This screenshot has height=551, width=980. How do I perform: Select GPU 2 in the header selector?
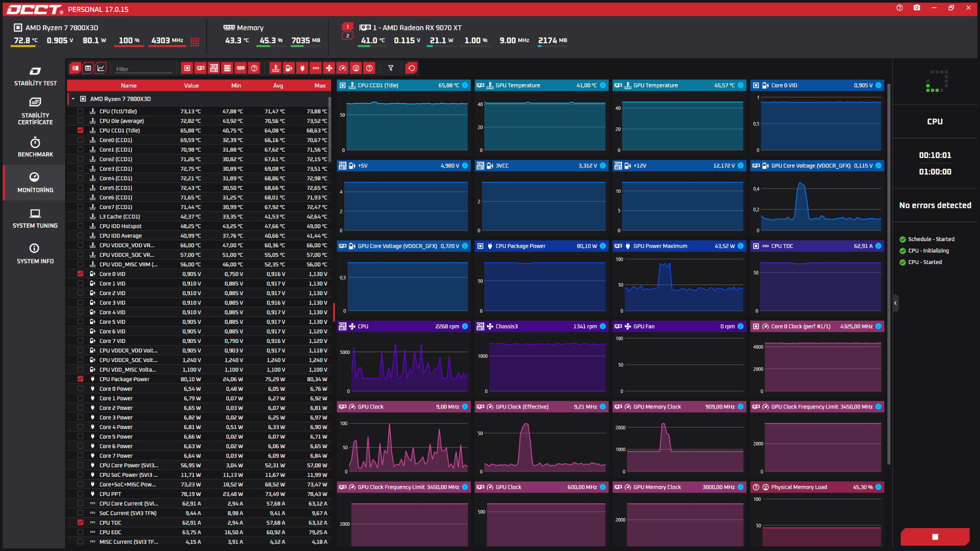[348, 36]
